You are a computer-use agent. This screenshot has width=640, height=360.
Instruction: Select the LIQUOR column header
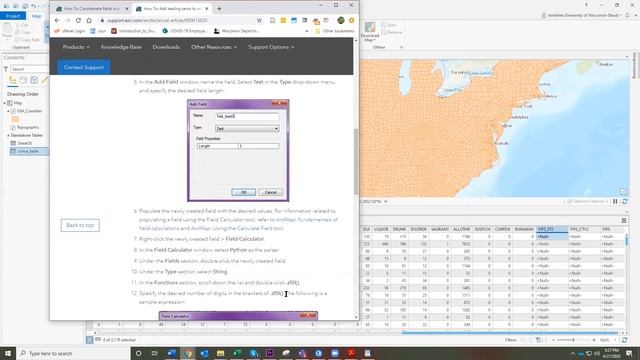381,229
